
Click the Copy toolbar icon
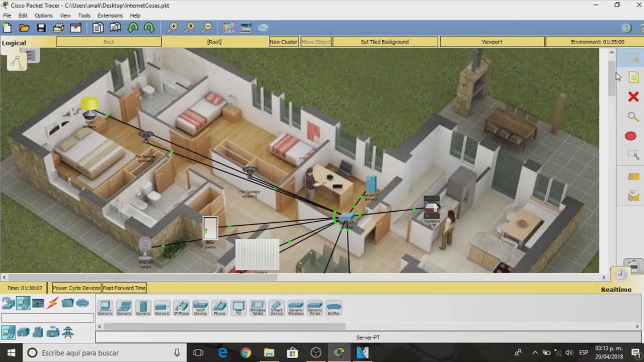pos(98,28)
